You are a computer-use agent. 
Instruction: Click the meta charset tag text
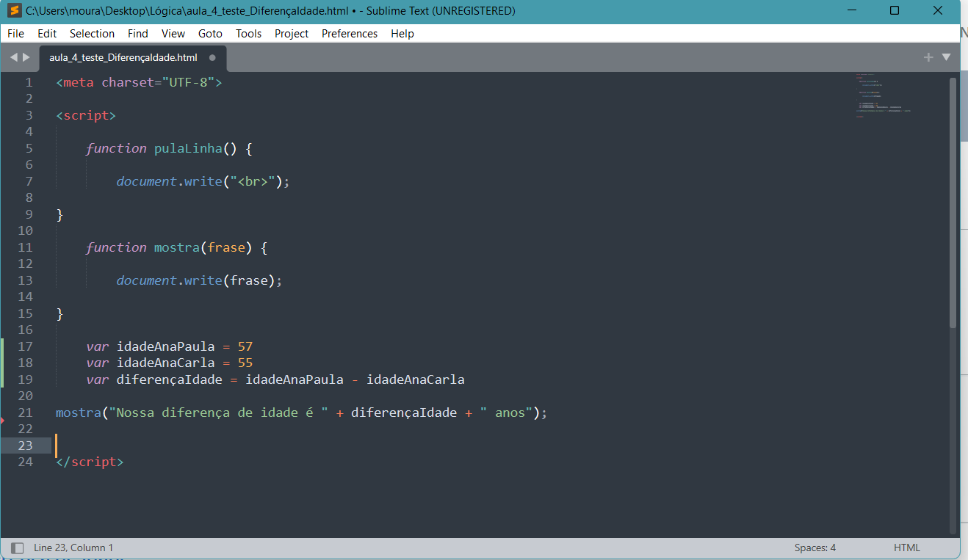(139, 82)
